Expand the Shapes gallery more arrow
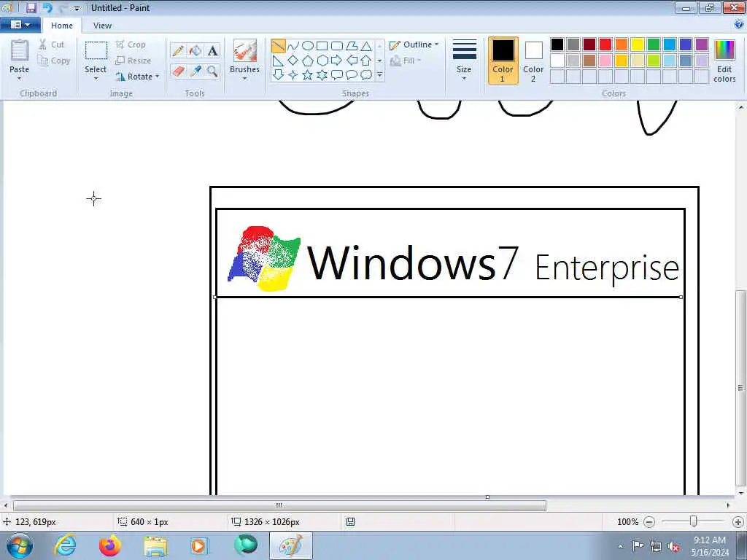This screenshot has height=560, width=747. coord(379,75)
